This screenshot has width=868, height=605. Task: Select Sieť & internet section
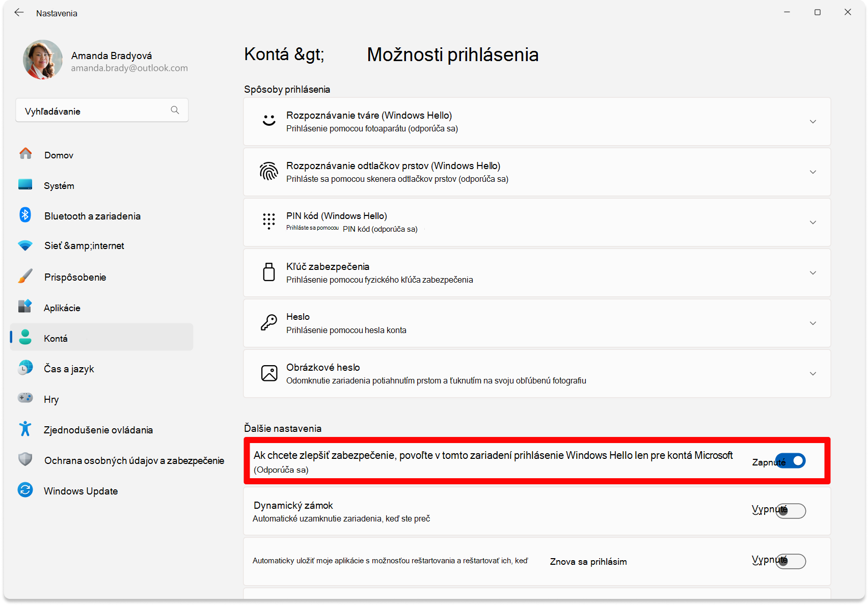tap(102, 246)
